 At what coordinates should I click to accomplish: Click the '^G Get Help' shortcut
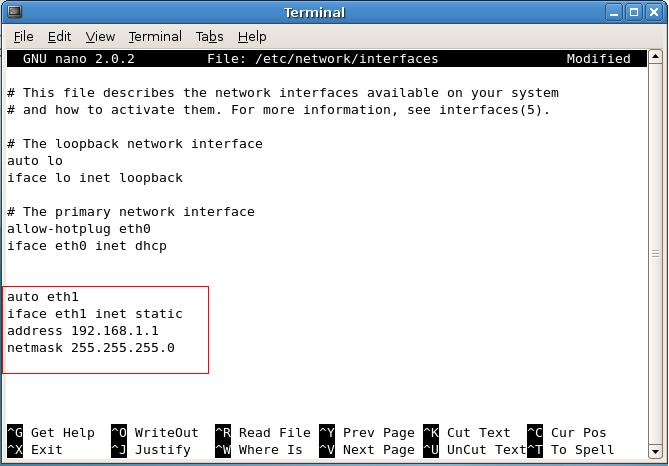[51, 433]
